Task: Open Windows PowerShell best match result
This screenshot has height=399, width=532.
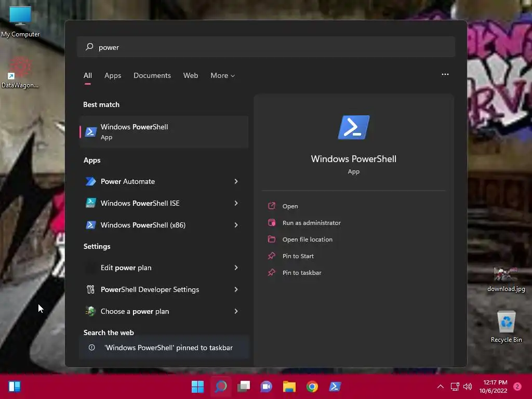Action: click(x=164, y=131)
